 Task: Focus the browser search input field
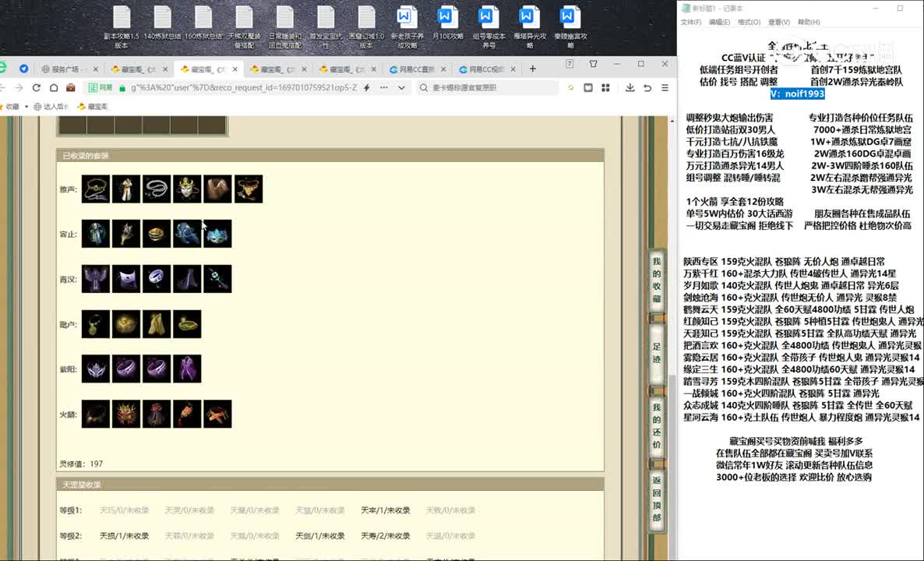488,88
